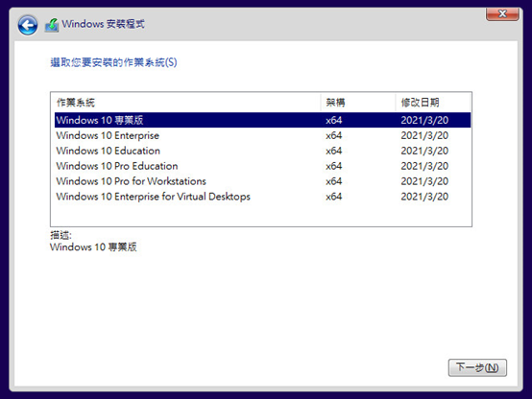
Task: Click the 2021/3/20 date in Education row
Action: (x=424, y=151)
